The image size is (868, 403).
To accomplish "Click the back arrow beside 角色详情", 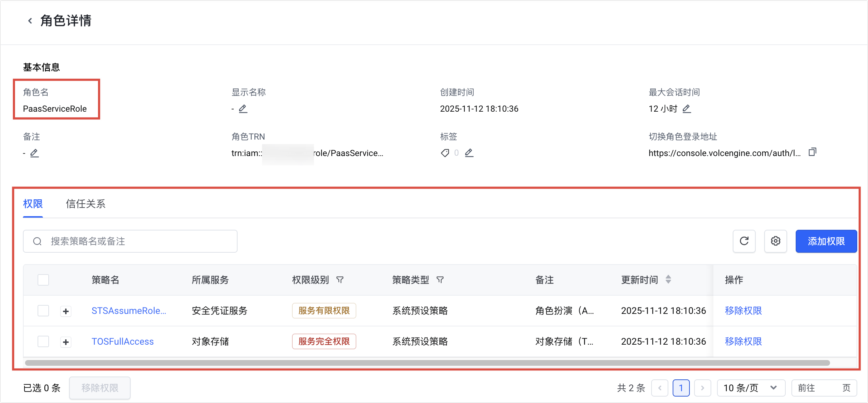I will [x=30, y=21].
